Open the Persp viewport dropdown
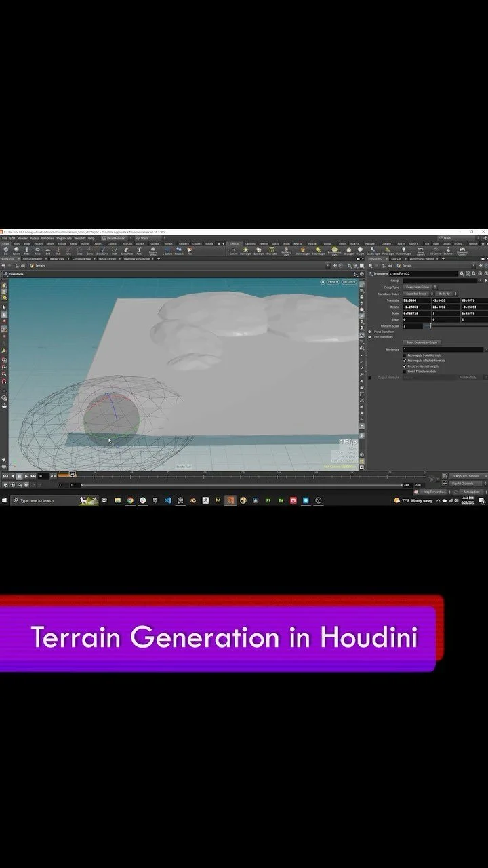The width and height of the screenshot is (488, 868). (333, 281)
